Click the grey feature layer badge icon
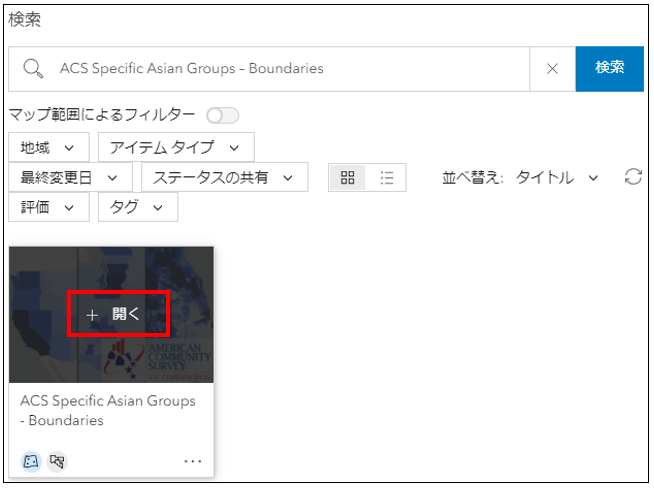Viewport: 654px width, 490px height. pos(57,461)
